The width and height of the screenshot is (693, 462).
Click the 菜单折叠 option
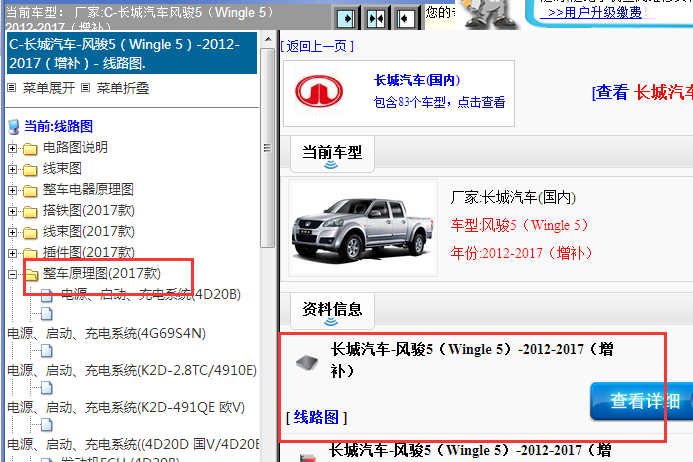tap(123, 88)
